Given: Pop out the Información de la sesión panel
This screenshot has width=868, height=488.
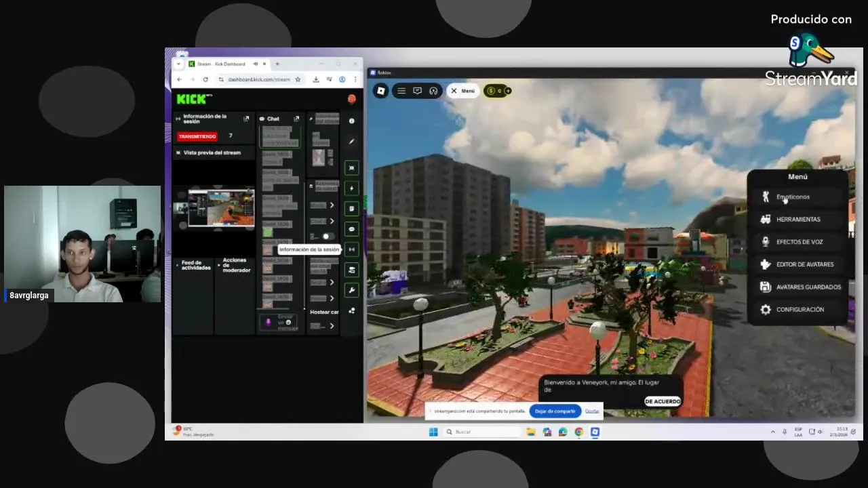Looking at the screenshot, I should 246,119.
